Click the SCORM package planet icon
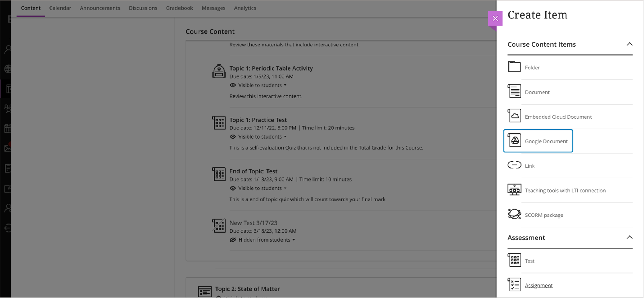This screenshot has width=644, height=298. 514,214
